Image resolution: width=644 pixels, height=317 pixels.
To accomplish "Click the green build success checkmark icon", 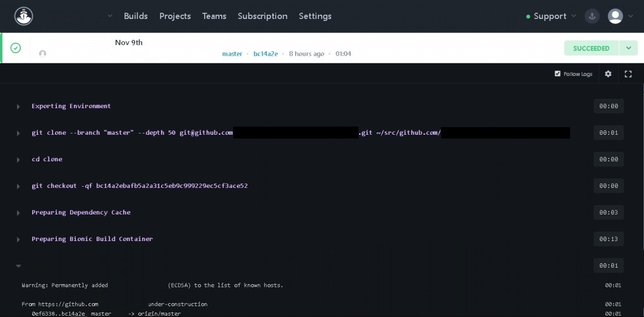I will click(x=16, y=48).
